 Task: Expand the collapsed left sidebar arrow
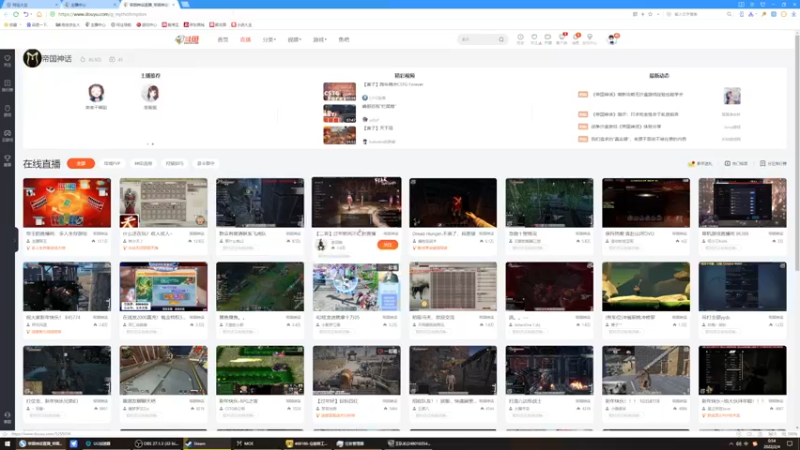tap(15, 240)
